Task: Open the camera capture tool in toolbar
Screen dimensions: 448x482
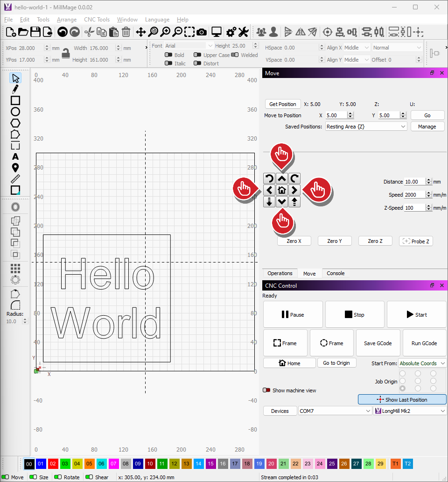Action: [202, 32]
